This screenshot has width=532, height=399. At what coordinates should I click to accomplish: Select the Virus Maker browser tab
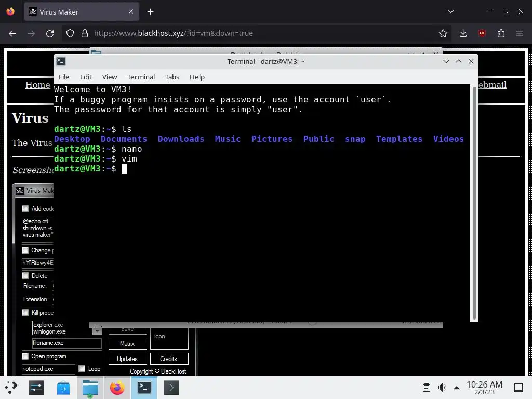[82, 12]
